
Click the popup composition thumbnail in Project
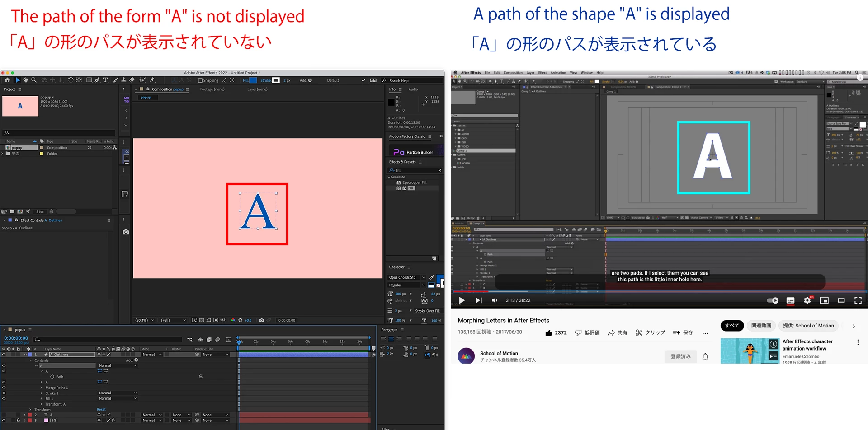coord(20,106)
